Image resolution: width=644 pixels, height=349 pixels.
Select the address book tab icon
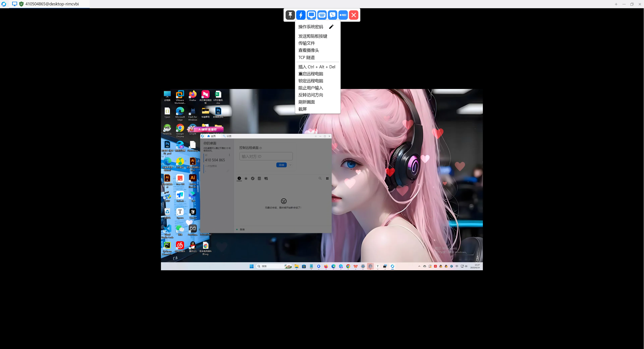pos(259,178)
